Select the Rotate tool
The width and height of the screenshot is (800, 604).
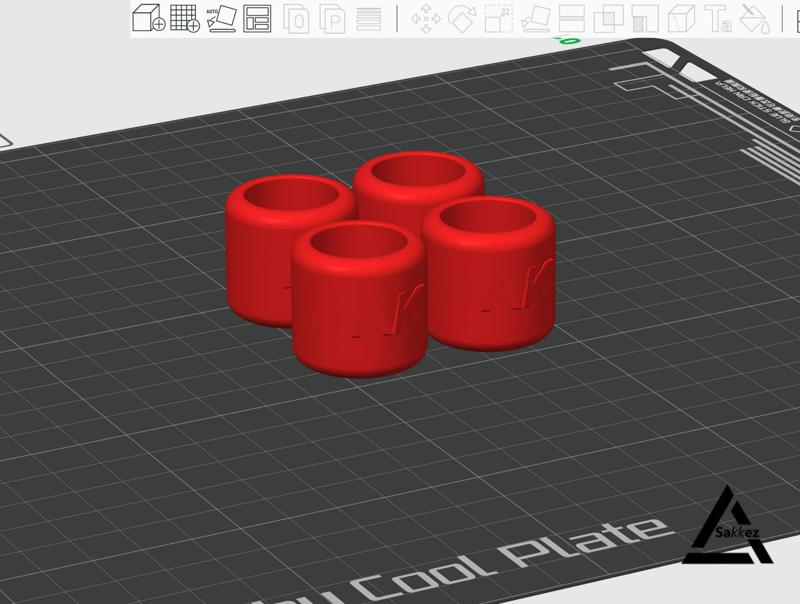click(x=462, y=19)
